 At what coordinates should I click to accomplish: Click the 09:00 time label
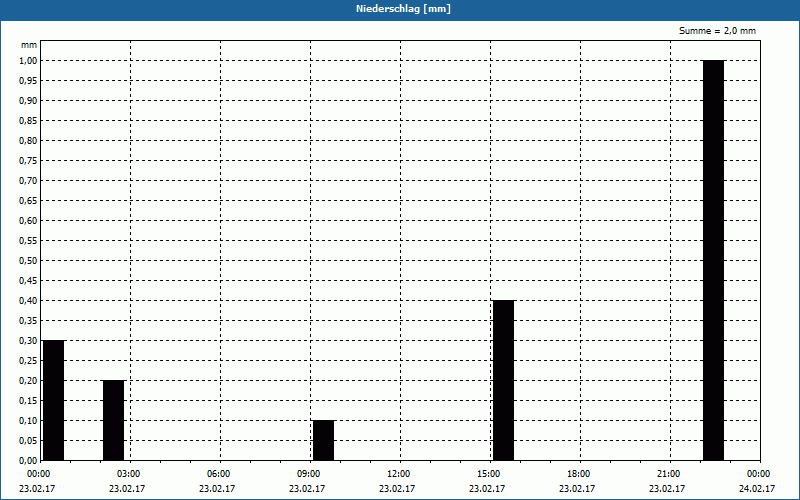308,474
